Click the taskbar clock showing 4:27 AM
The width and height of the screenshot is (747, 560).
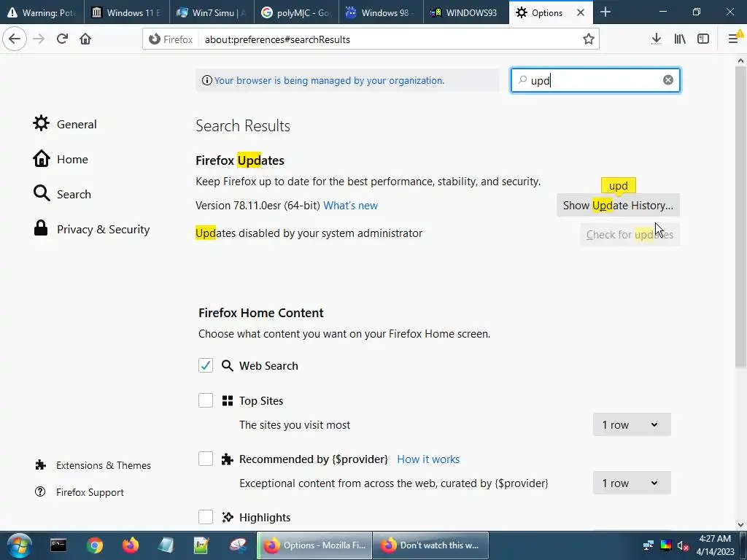point(715,545)
